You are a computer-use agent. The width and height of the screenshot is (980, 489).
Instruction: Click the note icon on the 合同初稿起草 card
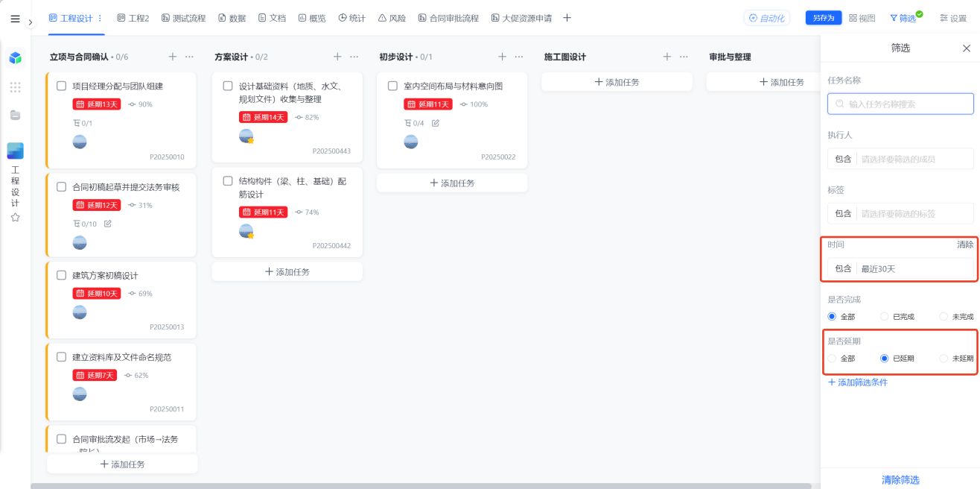click(107, 224)
